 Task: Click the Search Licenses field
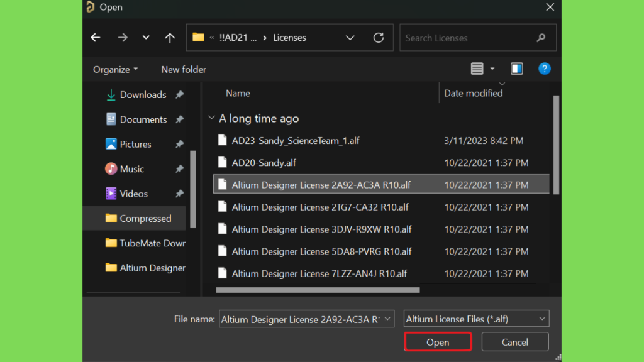(x=478, y=38)
